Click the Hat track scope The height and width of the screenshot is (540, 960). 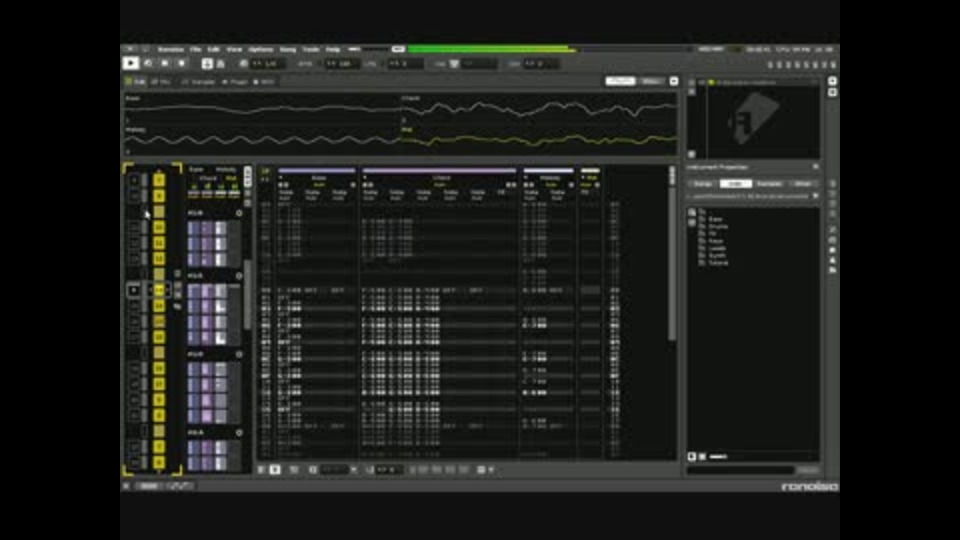539,140
